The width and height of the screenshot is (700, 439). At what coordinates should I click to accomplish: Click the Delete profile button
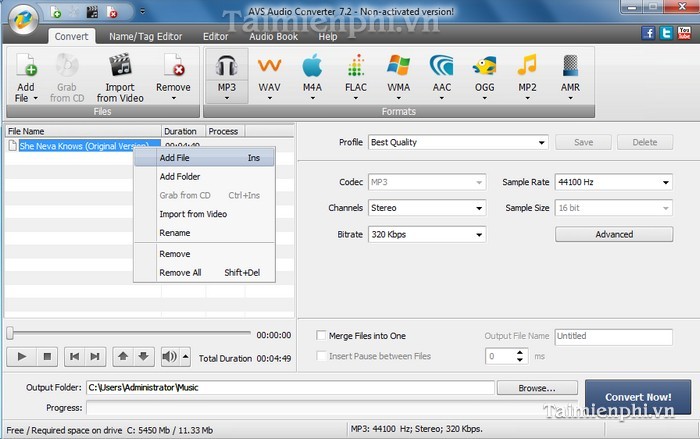[645, 142]
